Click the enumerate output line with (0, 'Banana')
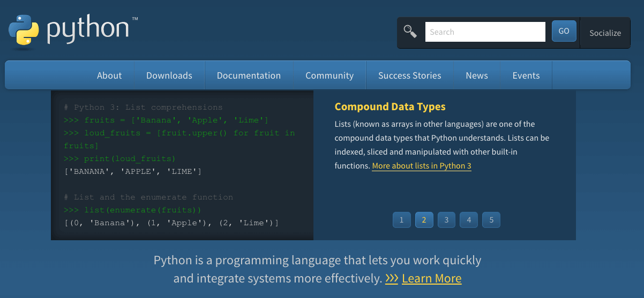 point(171,223)
